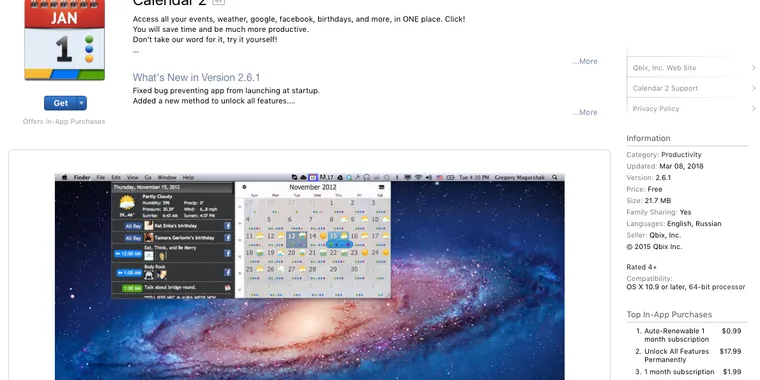This screenshot has width=760, height=380.
Task: Click the highlighted Calendar 2 menu bar icon
Action: pos(313,177)
